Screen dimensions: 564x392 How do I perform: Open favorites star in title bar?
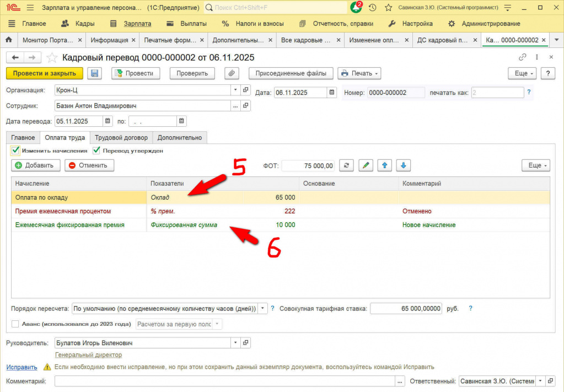pyautogui.click(x=389, y=8)
